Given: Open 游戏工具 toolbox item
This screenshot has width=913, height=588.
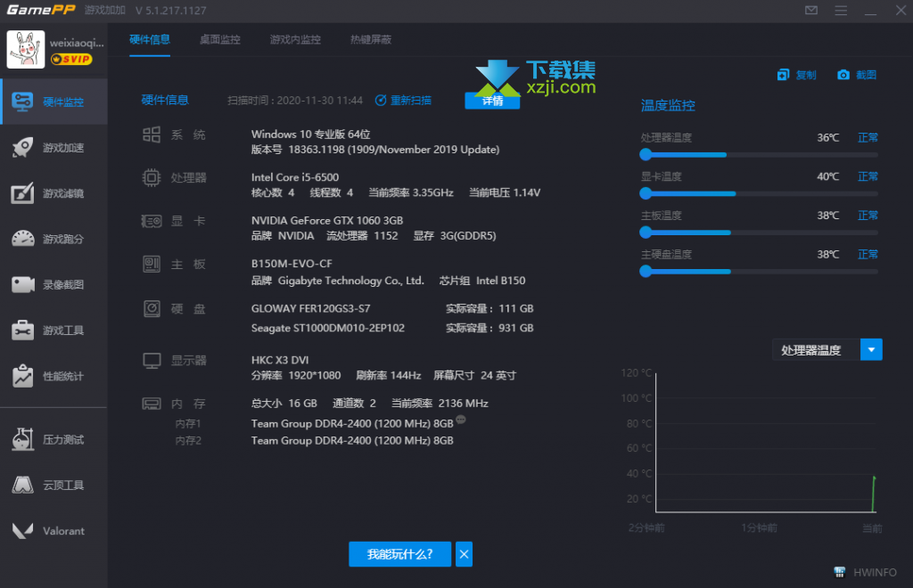Looking at the screenshot, I should [53, 331].
